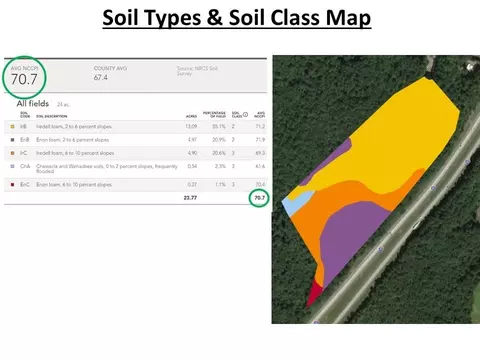This screenshot has width=480, height=360.
Task: Click the 20.6% percentage value
Action: click(x=219, y=153)
